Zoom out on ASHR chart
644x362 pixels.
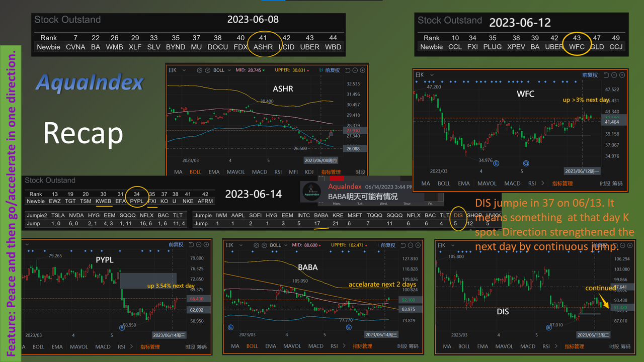click(355, 70)
